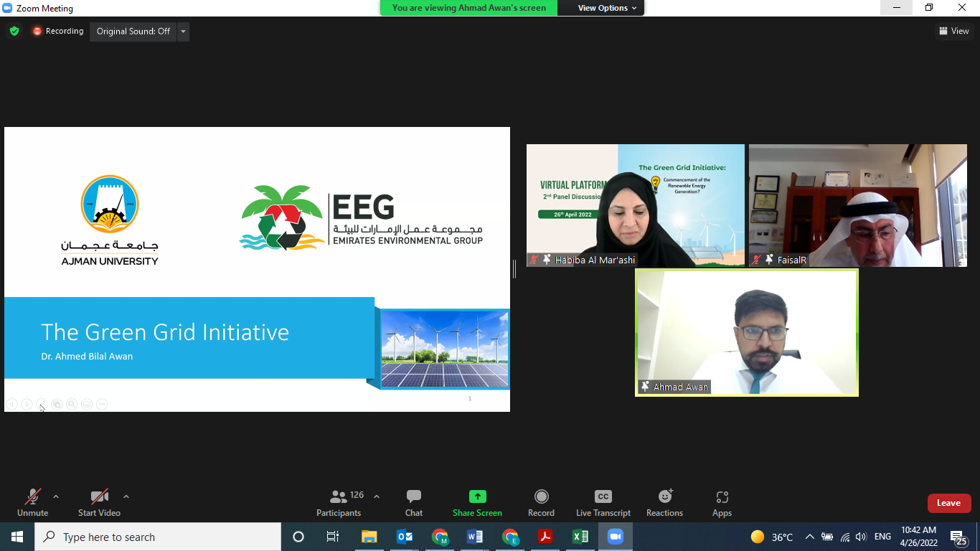Unmute the microphone
This screenshot has height=551, width=980.
32,502
